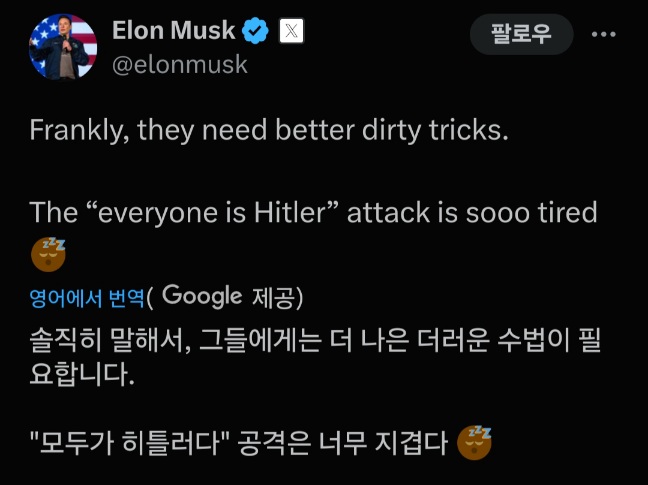Click the Google logo in the translation credit

tap(202, 296)
